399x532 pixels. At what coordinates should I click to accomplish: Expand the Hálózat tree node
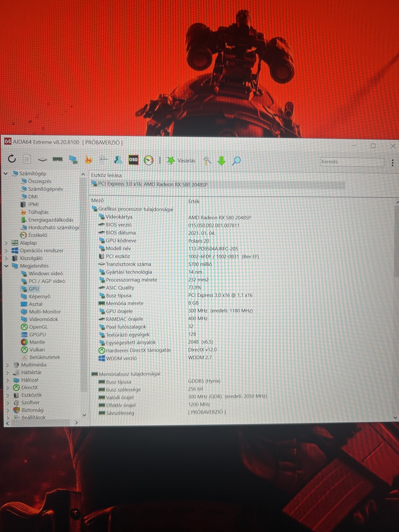point(7,380)
